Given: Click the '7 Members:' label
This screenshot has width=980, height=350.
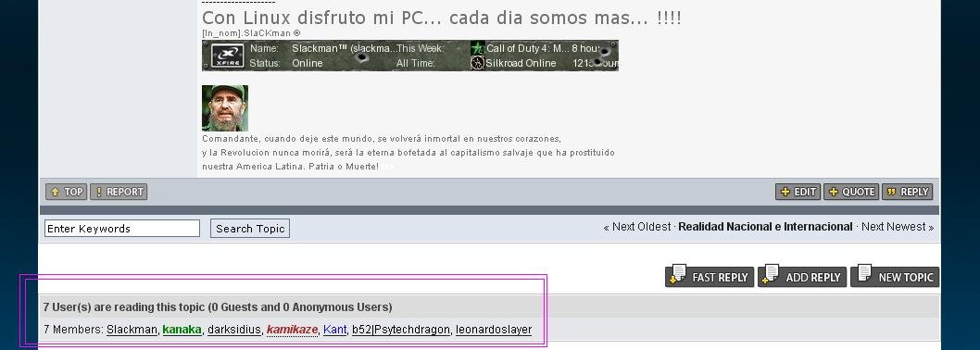Looking at the screenshot, I should pos(74,330).
